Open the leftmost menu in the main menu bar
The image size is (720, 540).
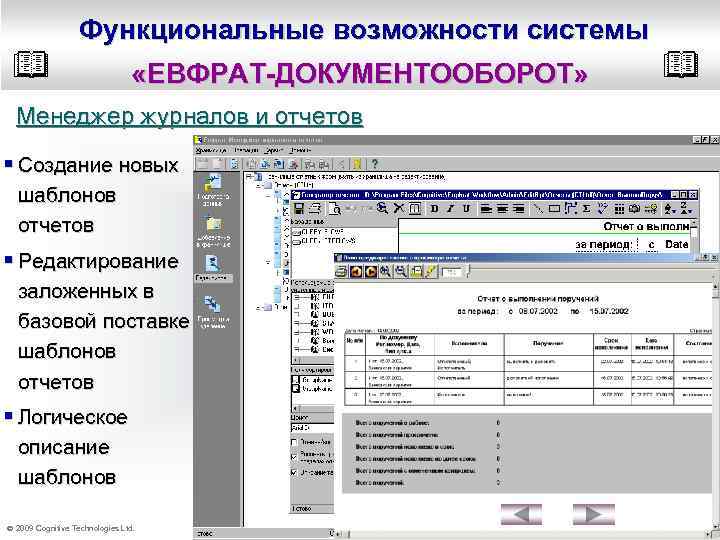[211, 150]
